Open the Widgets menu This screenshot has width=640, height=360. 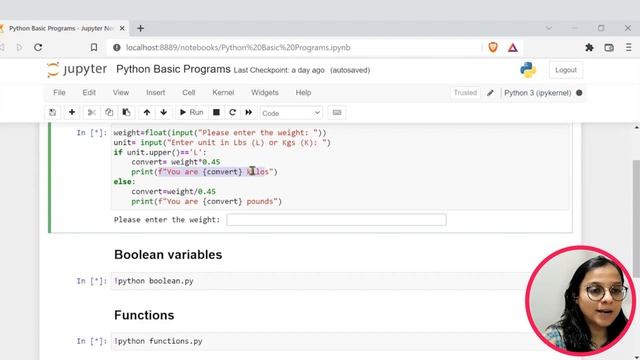coord(264,93)
